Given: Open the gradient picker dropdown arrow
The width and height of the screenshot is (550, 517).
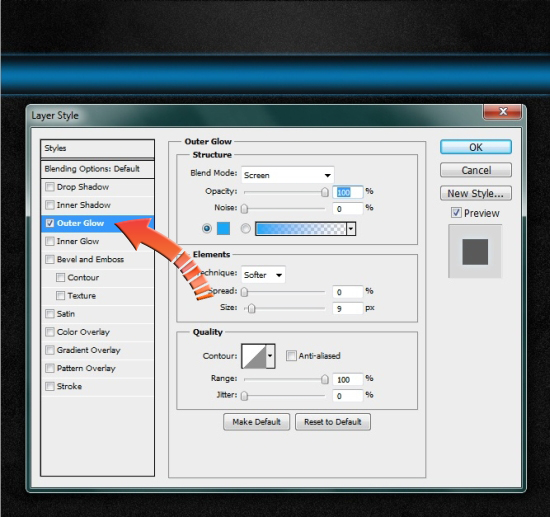Looking at the screenshot, I should [x=351, y=229].
